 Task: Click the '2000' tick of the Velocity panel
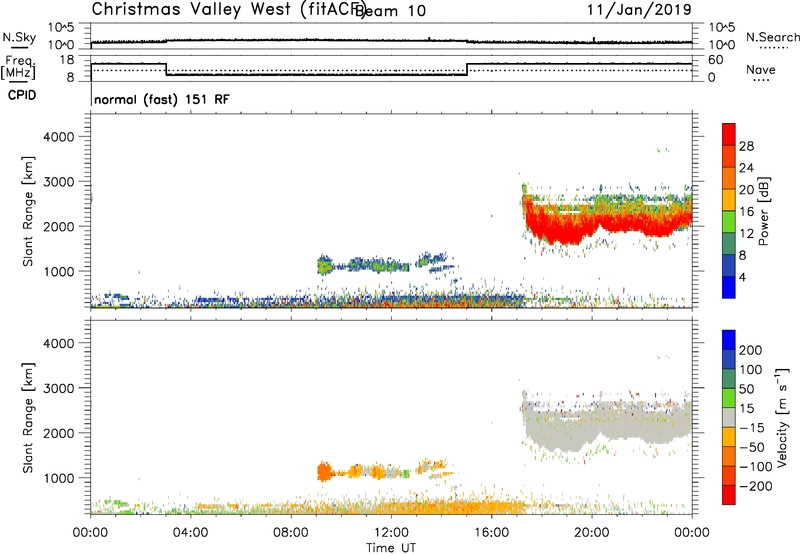(x=59, y=433)
